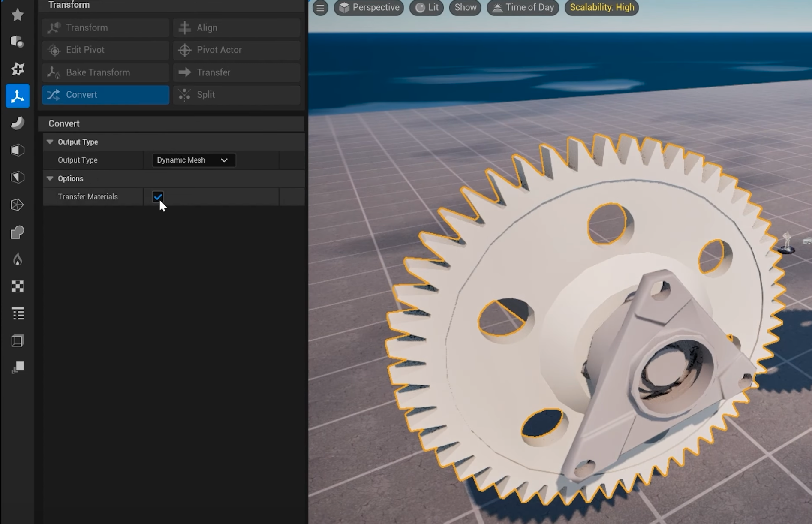Open the Perspective view mode menu
The image size is (812, 524).
click(369, 8)
